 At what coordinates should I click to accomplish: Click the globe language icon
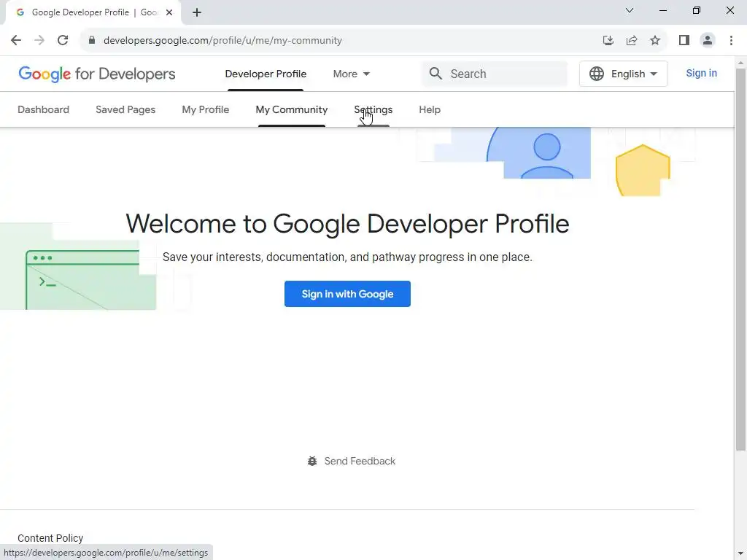(x=597, y=74)
